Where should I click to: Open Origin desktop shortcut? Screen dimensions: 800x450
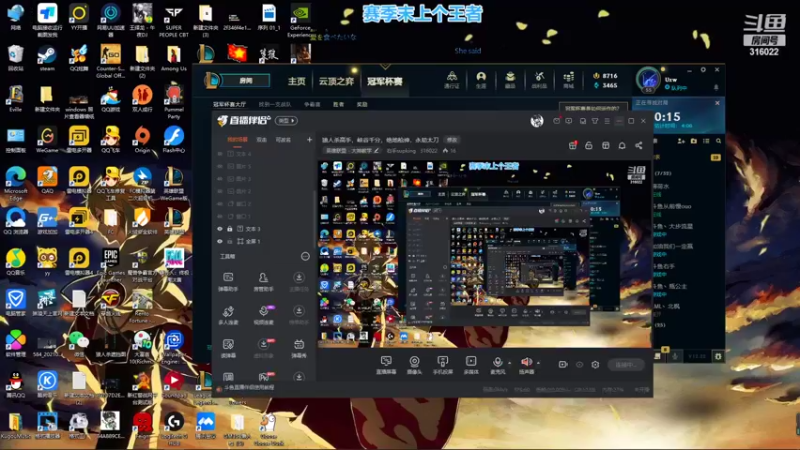(142, 140)
